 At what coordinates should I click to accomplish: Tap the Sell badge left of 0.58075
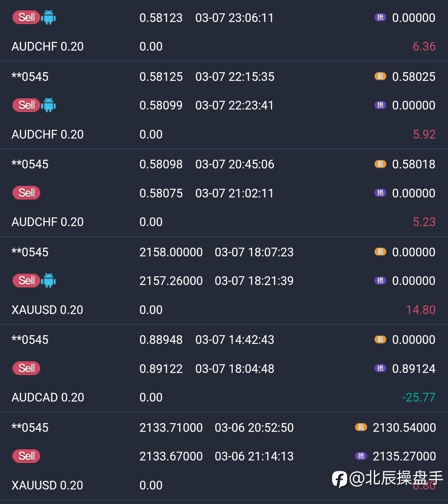click(27, 193)
